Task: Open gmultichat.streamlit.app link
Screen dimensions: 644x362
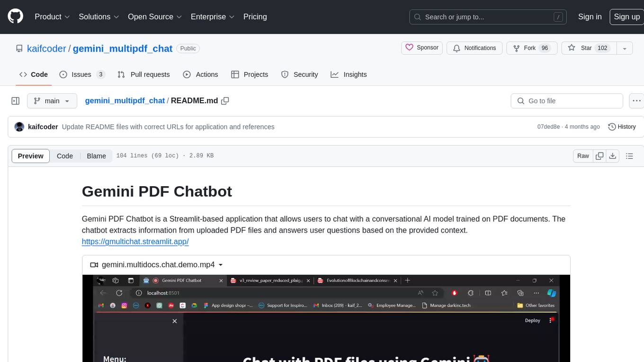Action: [135, 242]
